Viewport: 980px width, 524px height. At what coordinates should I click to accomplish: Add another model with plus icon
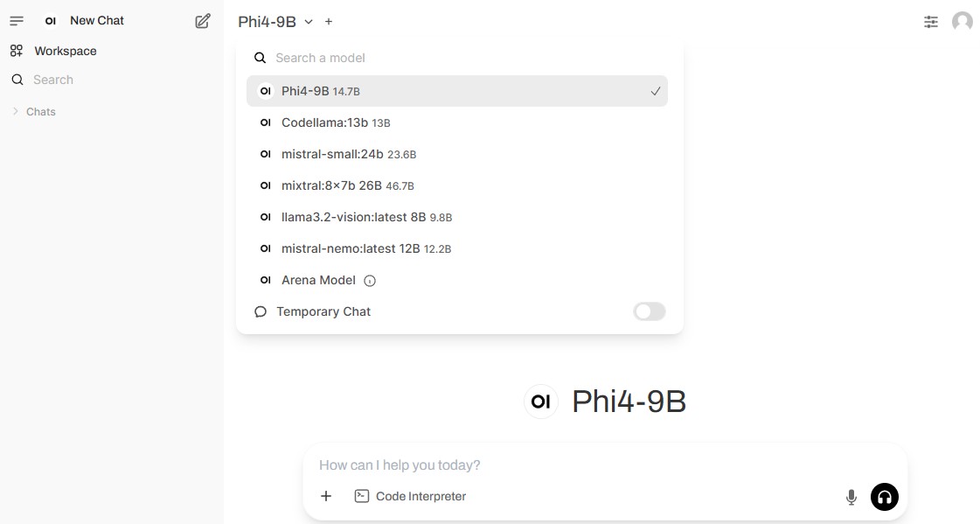tap(329, 22)
